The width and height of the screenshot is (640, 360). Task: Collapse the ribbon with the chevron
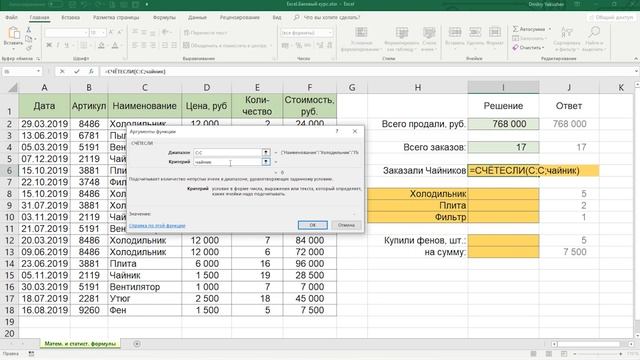[636, 59]
